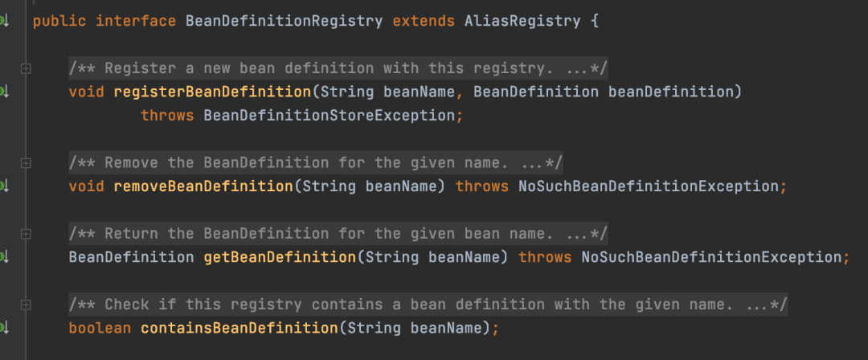Expand the 'Remove the BeanDefinition' doc comment fold
The width and height of the screenshot is (868, 360).
click(26, 163)
